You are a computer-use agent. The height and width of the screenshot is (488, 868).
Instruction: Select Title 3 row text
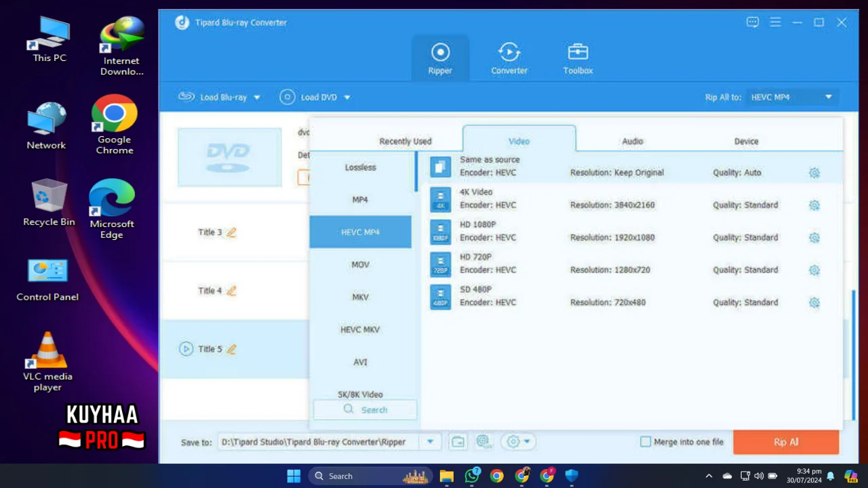(x=210, y=232)
